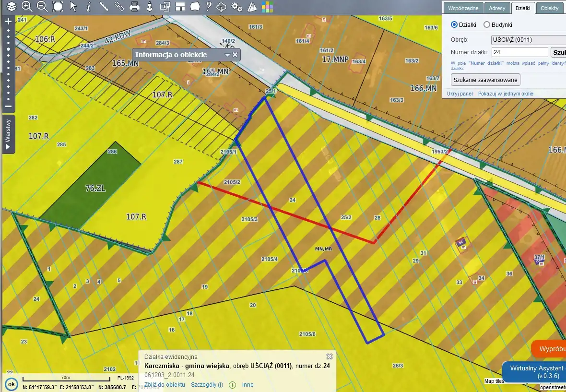The width and height of the screenshot is (566, 392).
Task: Select the Działki radio button
Action: pos(454,24)
